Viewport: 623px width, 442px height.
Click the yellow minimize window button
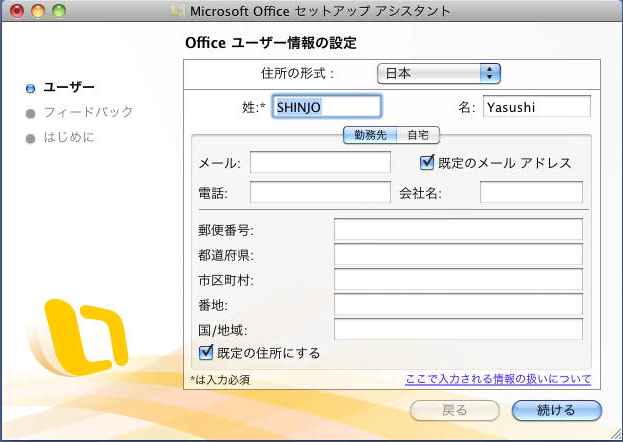tap(38, 11)
